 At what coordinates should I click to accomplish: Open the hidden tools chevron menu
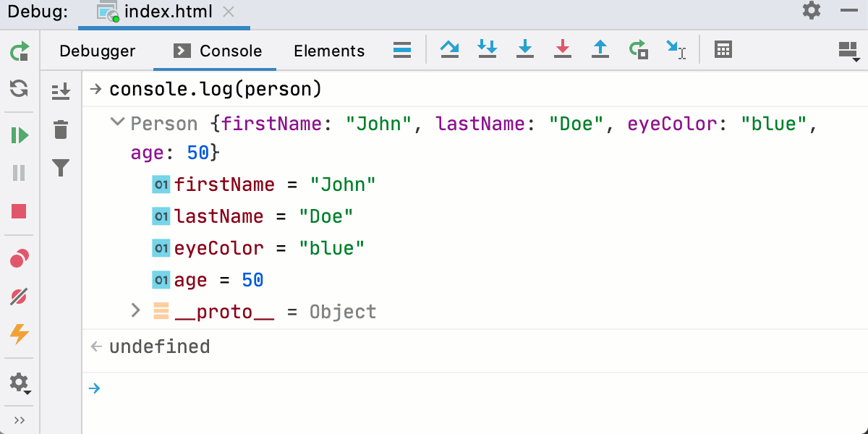(x=18, y=420)
